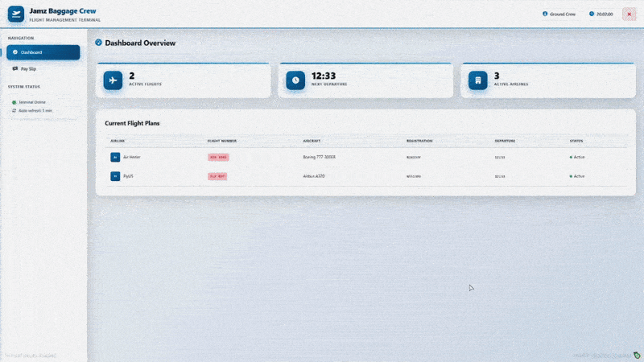Select the Boeing 777-300ER aircraft cell
Screen dimensions: 644x362
(x=320, y=157)
